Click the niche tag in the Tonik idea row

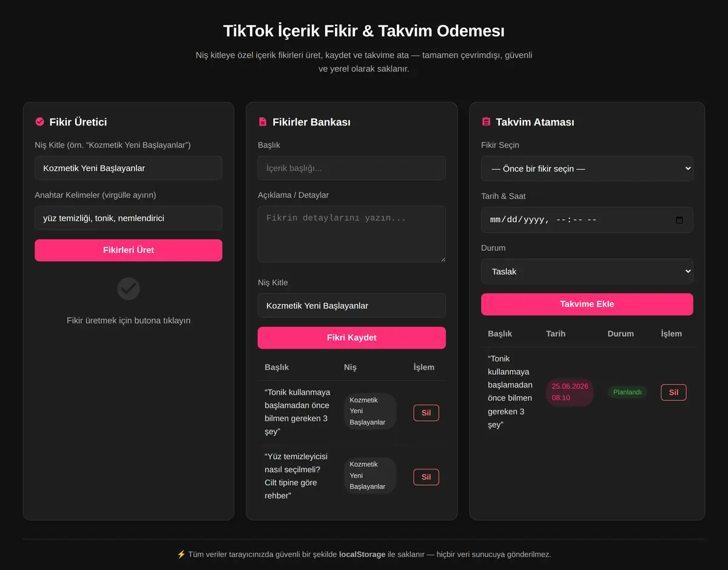[370, 411]
